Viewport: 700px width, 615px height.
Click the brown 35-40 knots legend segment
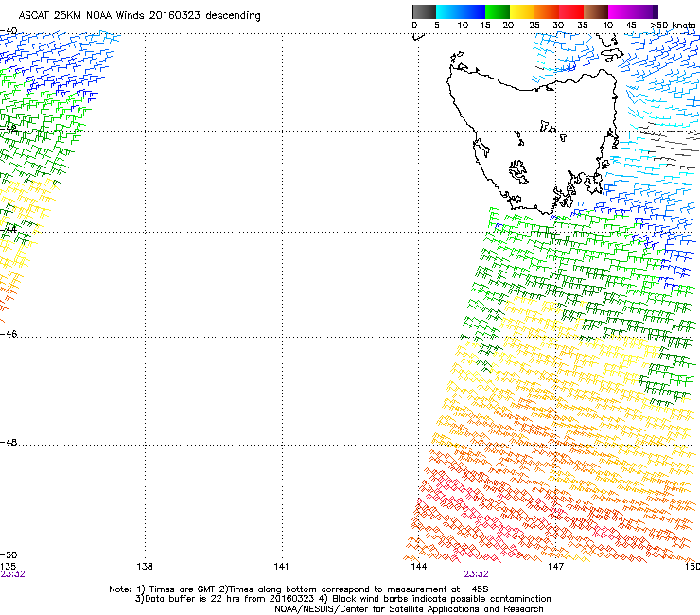(596, 11)
